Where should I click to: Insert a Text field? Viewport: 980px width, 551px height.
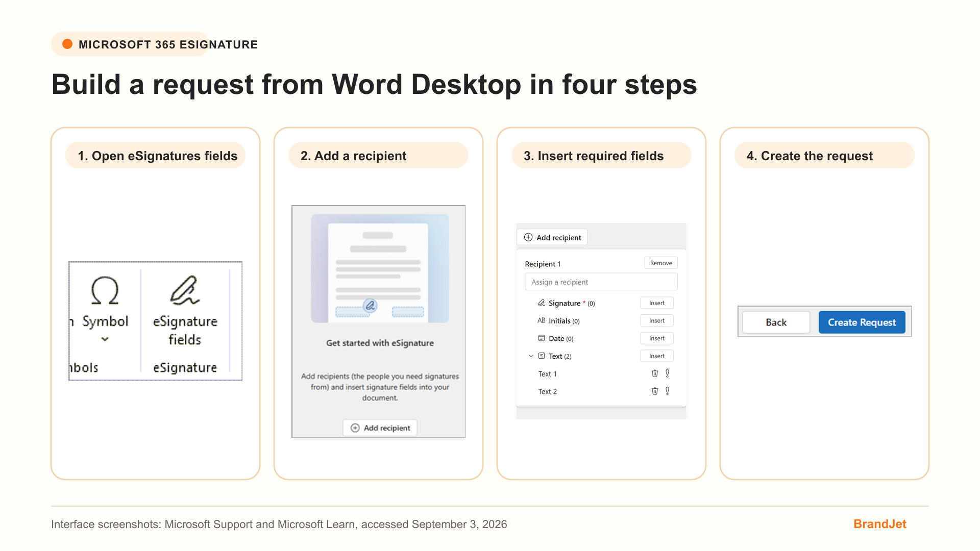[x=657, y=356]
